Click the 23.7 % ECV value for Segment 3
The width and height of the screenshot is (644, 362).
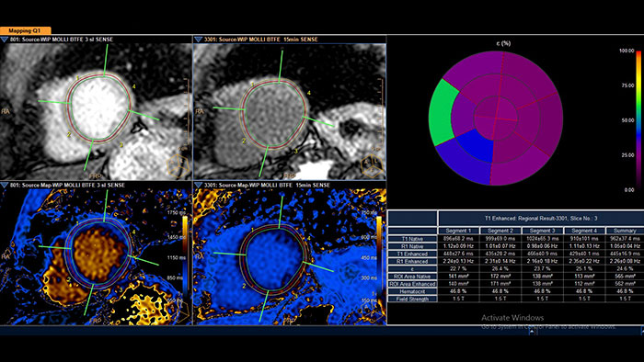click(x=542, y=269)
